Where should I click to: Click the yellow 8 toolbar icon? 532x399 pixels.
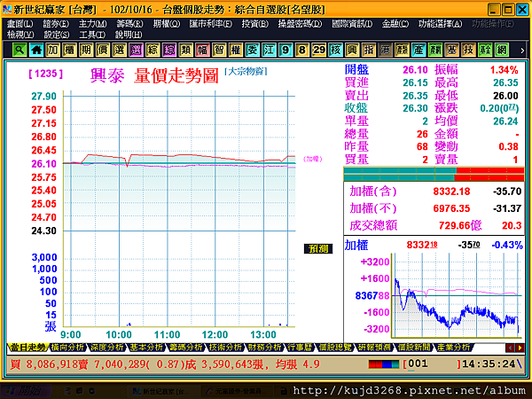click(x=302, y=51)
